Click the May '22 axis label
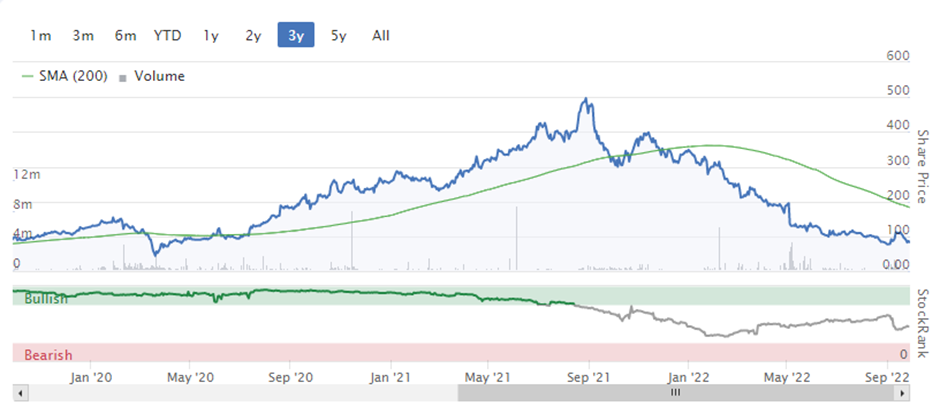This screenshot has width=940, height=413. [x=787, y=377]
